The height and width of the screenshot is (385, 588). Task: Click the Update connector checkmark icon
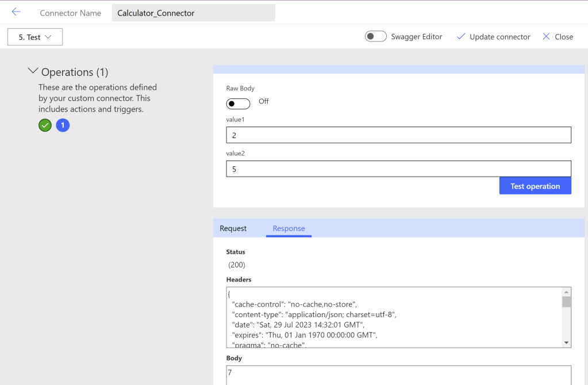point(460,37)
